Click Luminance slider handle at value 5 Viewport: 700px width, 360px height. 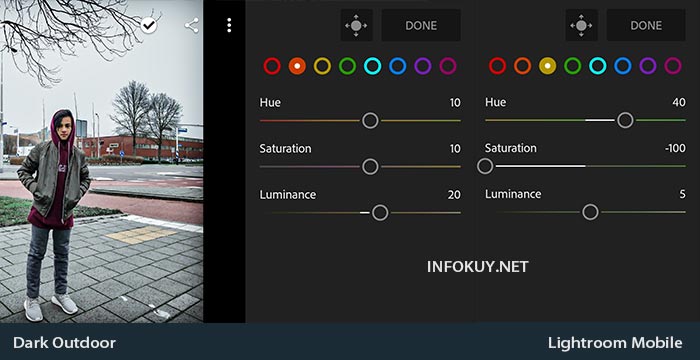point(590,212)
